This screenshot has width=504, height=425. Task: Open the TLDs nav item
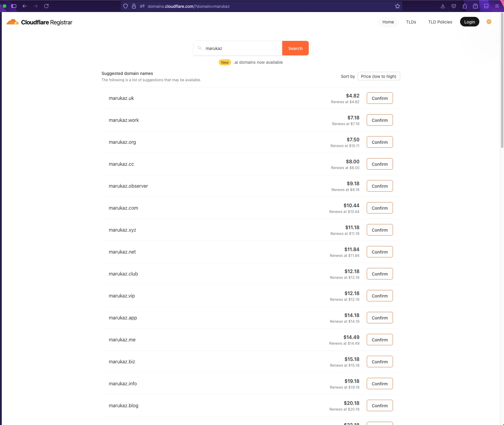pos(411,22)
